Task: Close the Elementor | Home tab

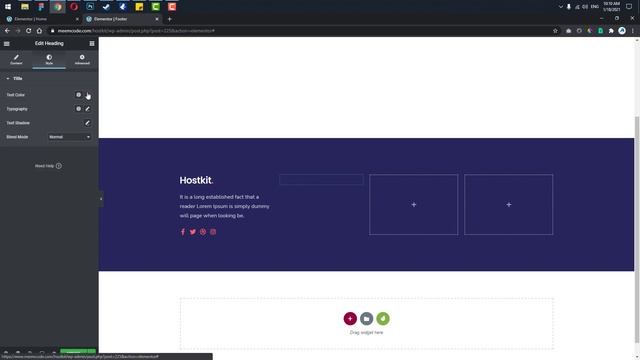Action: pyautogui.click(x=77, y=19)
